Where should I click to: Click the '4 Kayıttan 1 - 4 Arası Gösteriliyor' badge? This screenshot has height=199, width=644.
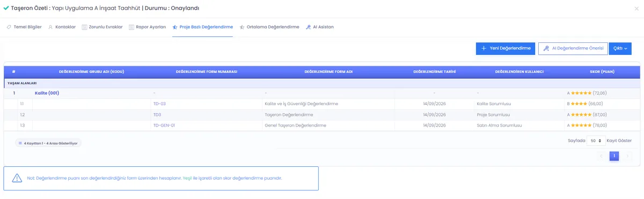[x=48, y=143]
